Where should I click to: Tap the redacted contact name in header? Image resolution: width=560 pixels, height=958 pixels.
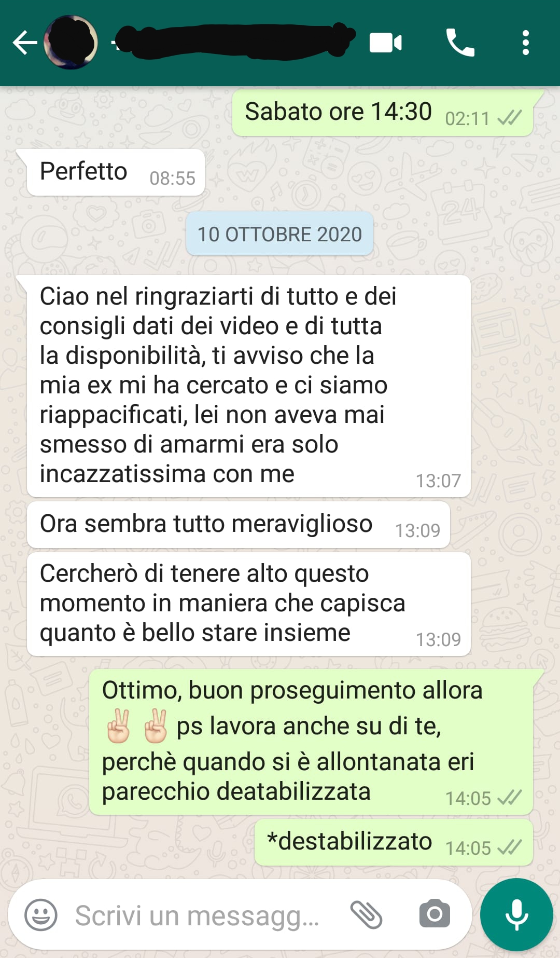tap(233, 40)
